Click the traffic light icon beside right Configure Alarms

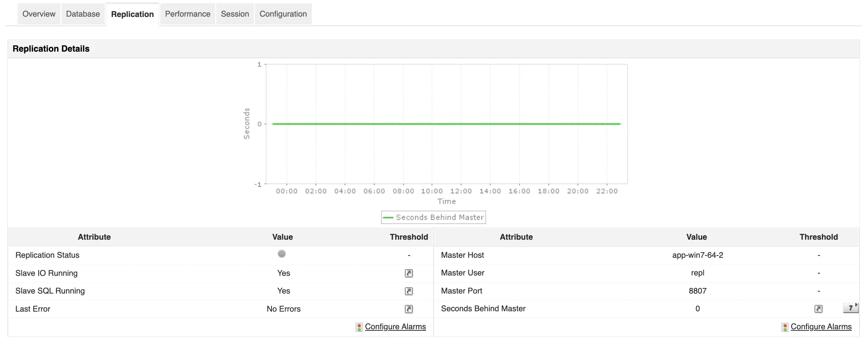coord(784,327)
